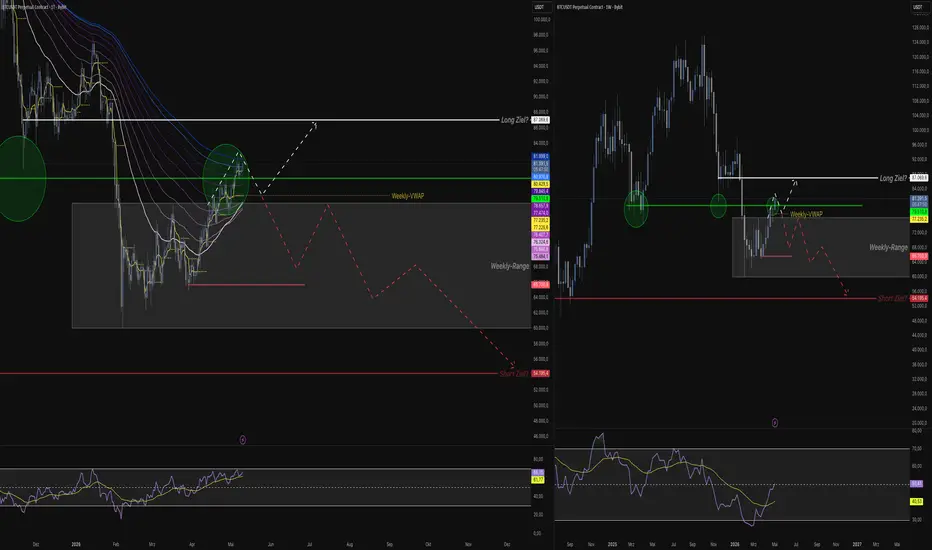The width and height of the screenshot is (932, 550).
Task: Click the purple event marker in the right chart
Action: [x=774, y=423]
